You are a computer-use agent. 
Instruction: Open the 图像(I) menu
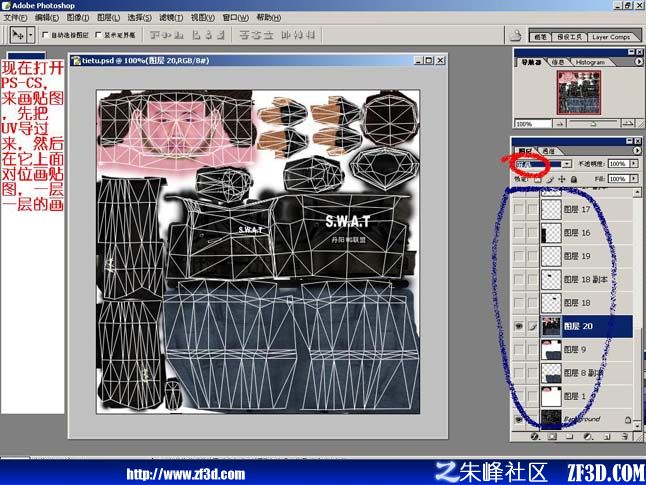pyautogui.click(x=77, y=18)
